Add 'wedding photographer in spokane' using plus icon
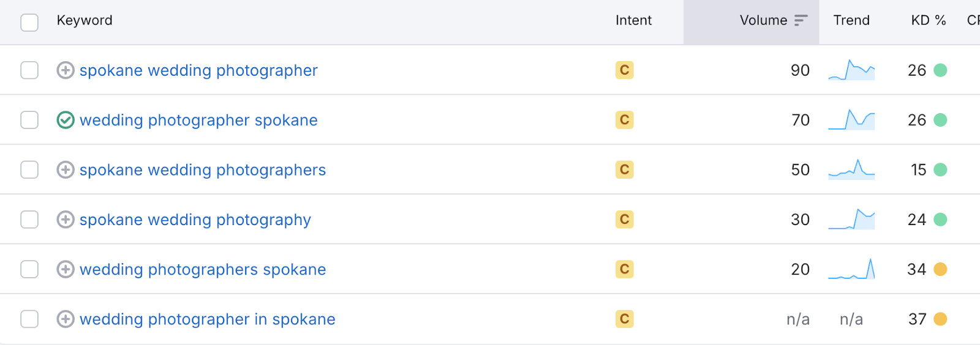 66,319
